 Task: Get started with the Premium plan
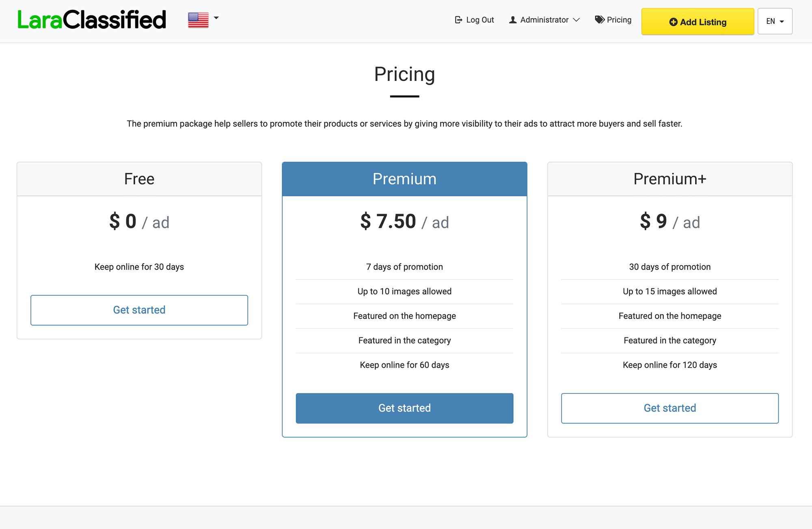tap(404, 408)
